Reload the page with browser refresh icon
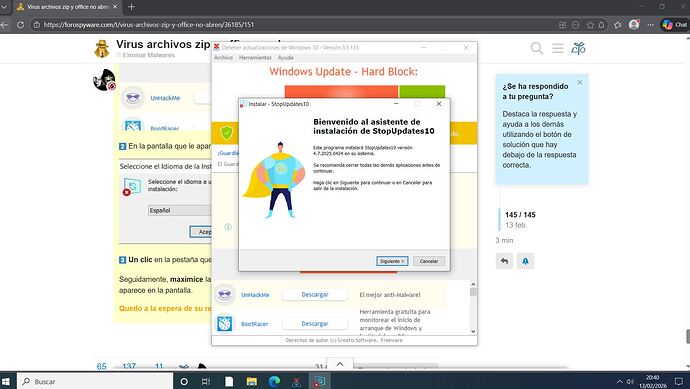Image resolution: width=690 pixels, height=389 pixels. point(20,25)
